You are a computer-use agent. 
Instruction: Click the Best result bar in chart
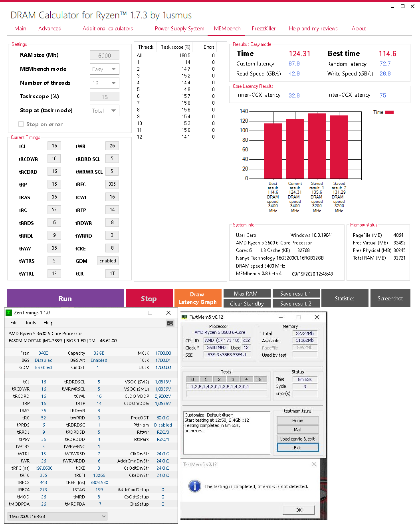click(273, 151)
